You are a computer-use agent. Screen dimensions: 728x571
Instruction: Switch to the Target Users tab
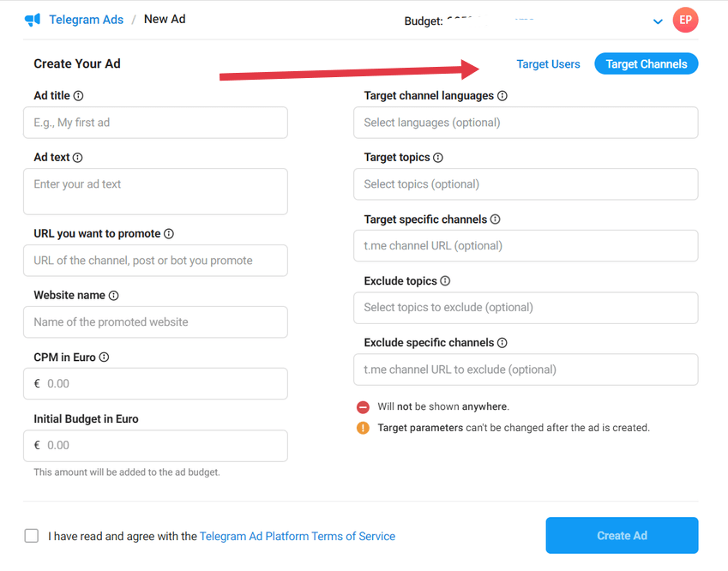tap(548, 64)
